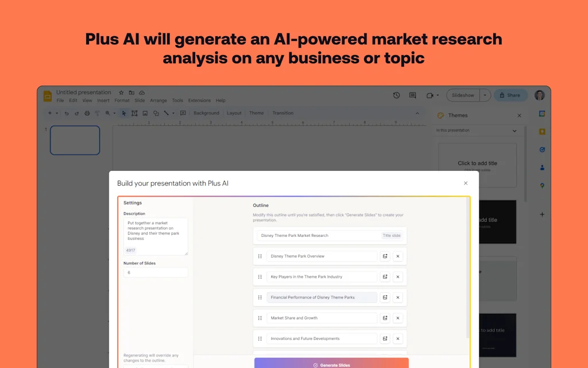Click the Insert line tool icon

167,113
